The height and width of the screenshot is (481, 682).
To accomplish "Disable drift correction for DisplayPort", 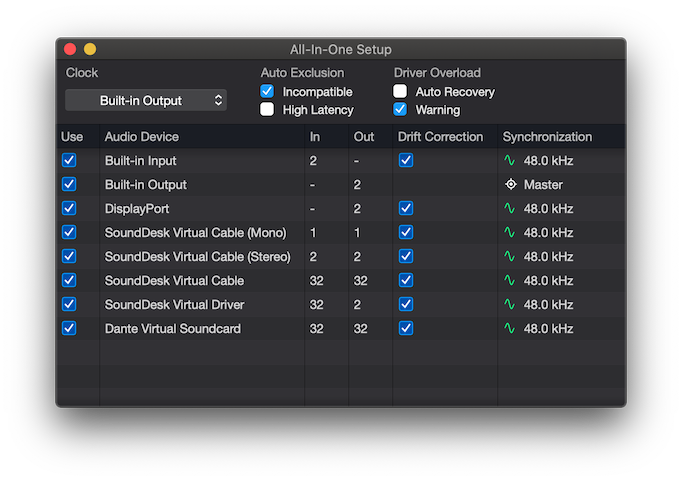I will (x=406, y=209).
